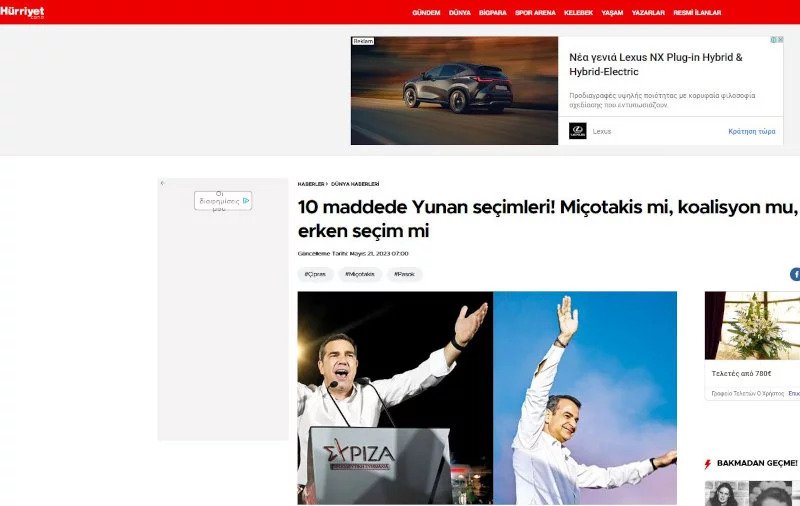Open the DÜNYA menu

pos(460,13)
